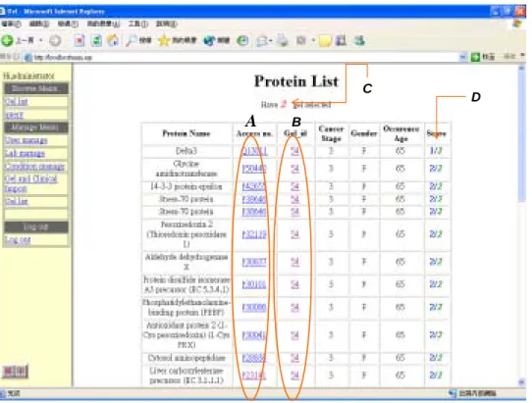
Task: Open the Delta3 row access number link
Action: pyautogui.click(x=254, y=151)
